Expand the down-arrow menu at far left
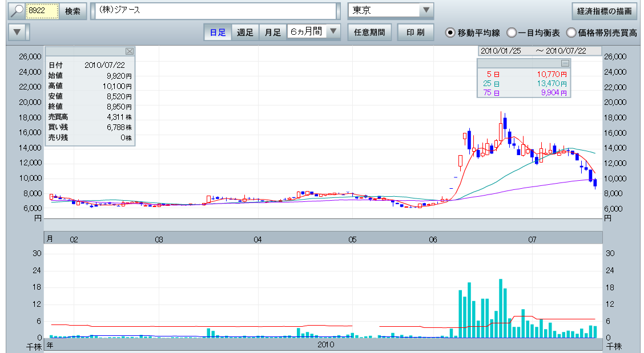 (x=19, y=32)
